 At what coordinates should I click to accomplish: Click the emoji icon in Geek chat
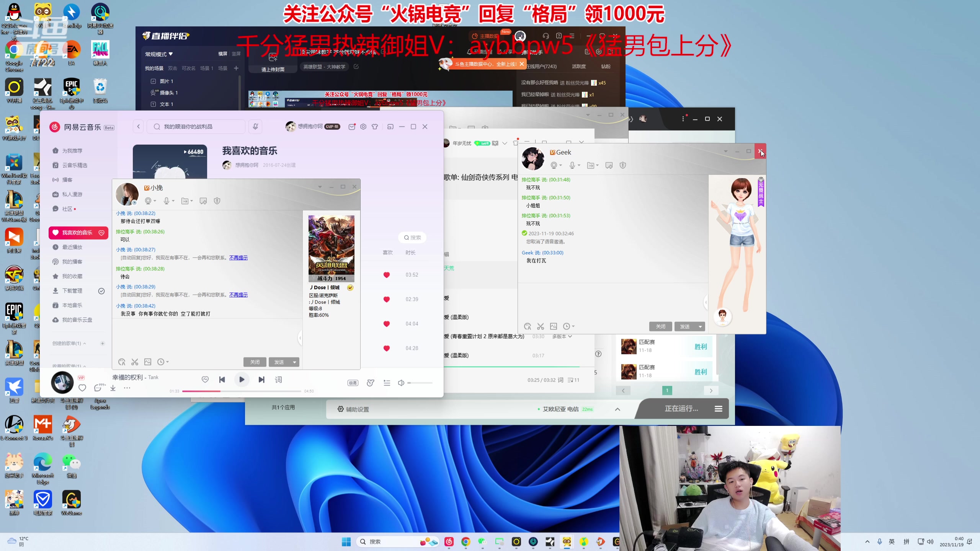coord(528,326)
